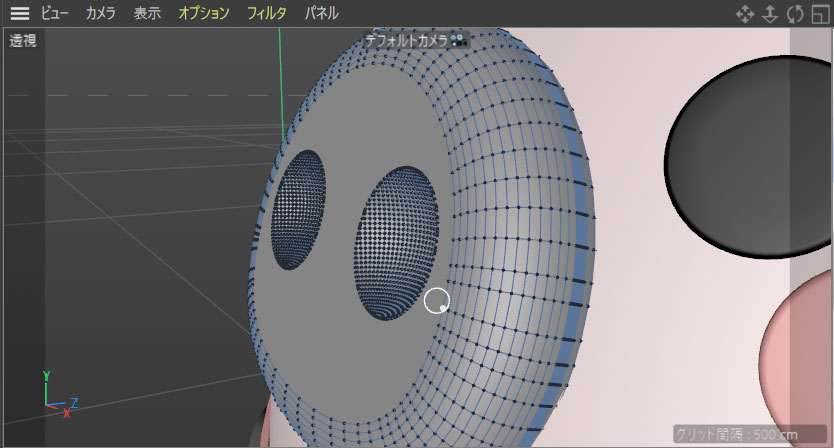834x448 pixels.
Task: Click the 透視 viewport label
Action: [x=22, y=41]
